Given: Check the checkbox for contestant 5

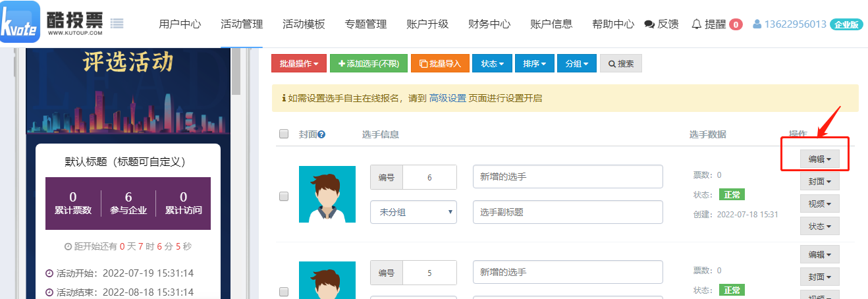Looking at the screenshot, I should click(x=284, y=291).
